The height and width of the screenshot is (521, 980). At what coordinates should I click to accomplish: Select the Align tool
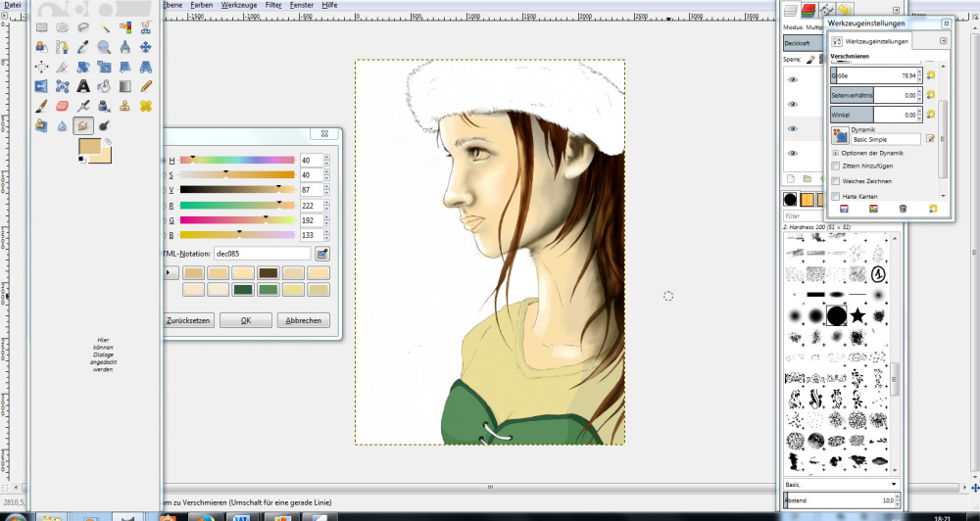point(42,67)
